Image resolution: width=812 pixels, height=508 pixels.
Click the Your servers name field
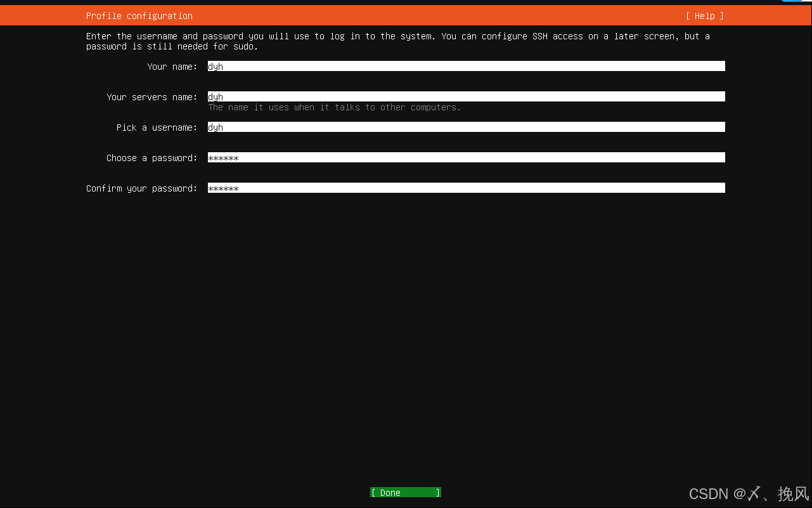point(466,96)
